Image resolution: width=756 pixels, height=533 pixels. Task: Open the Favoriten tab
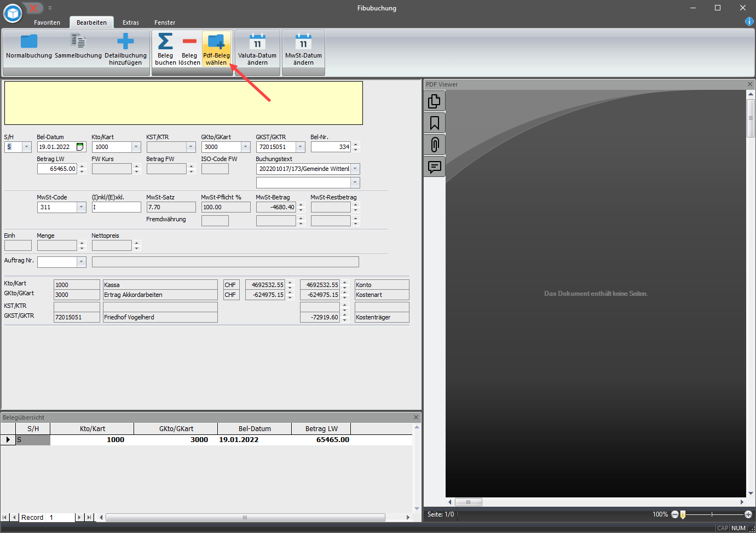pos(47,22)
